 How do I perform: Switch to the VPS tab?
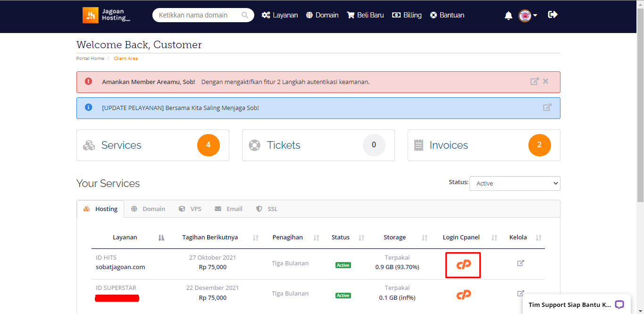[x=190, y=209]
